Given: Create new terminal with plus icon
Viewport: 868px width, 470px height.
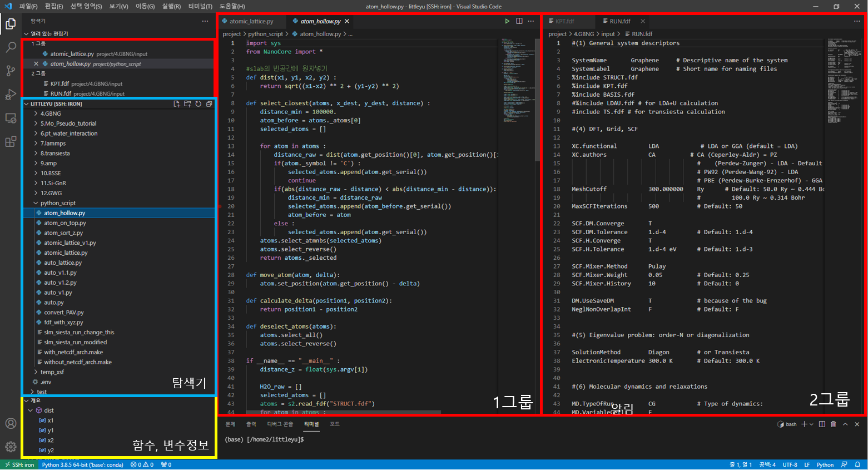Looking at the screenshot, I should click(x=804, y=424).
